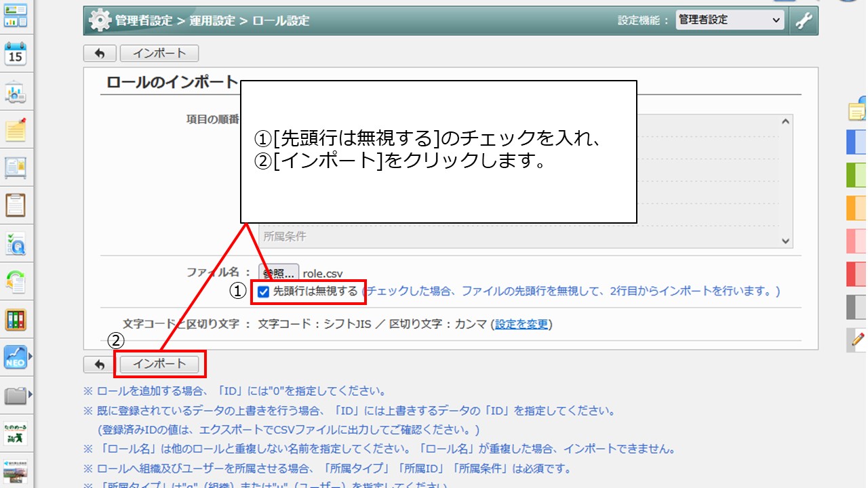Image resolution: width=868 pixels, height=488 pixels.
Task: Click the 参照... file browse button
Action: (x=279, y=274)
